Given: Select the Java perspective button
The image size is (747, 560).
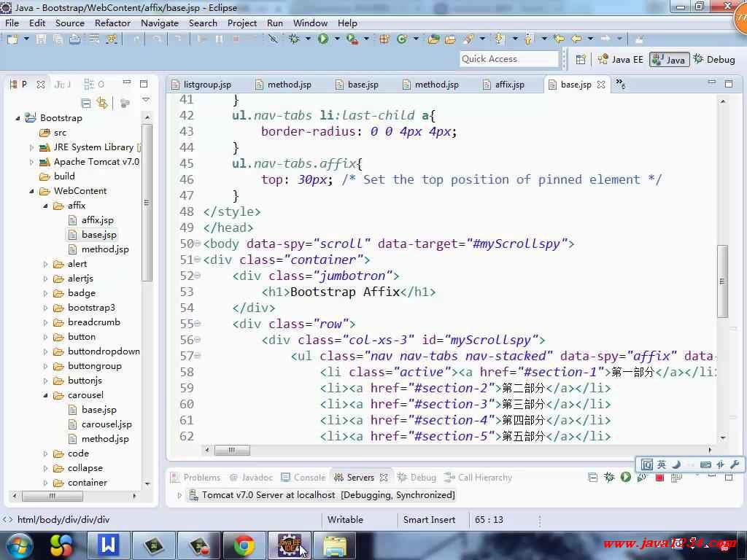Looking at the screenshot, I should tap(670, 60).
